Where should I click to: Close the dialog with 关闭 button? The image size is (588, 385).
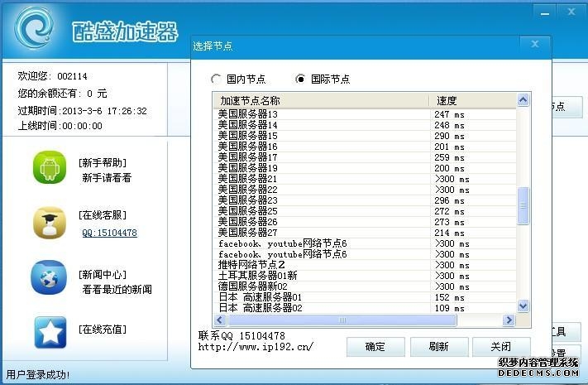(501, 347)
